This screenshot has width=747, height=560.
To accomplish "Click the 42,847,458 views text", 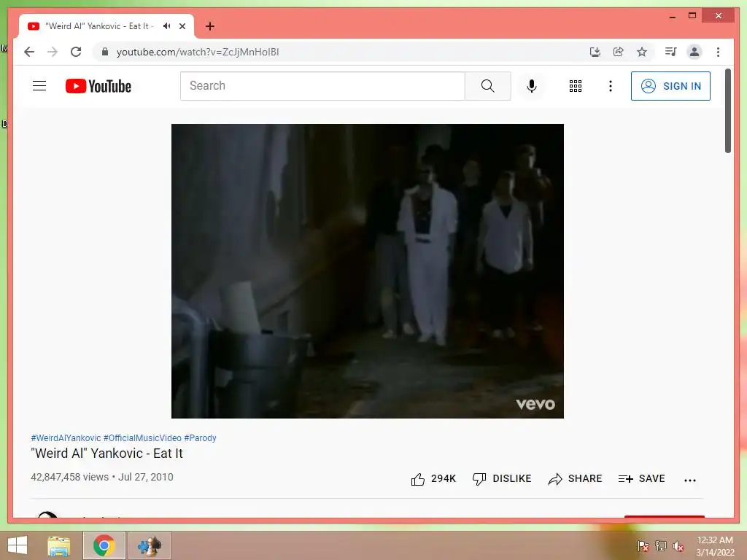I will coord(69,477).
